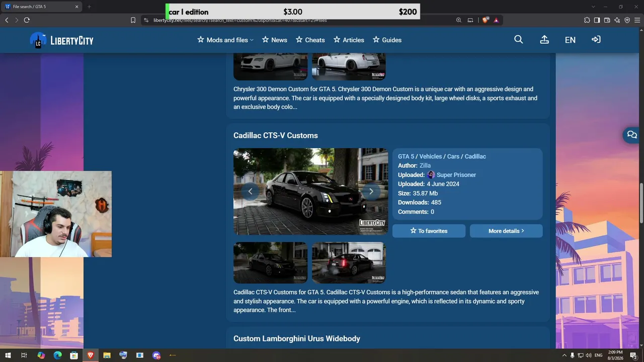The height and width of the screenshot is (362, 644).
Task: Bookmark this page using the bookmark icon
Action: tap(133, 20)
